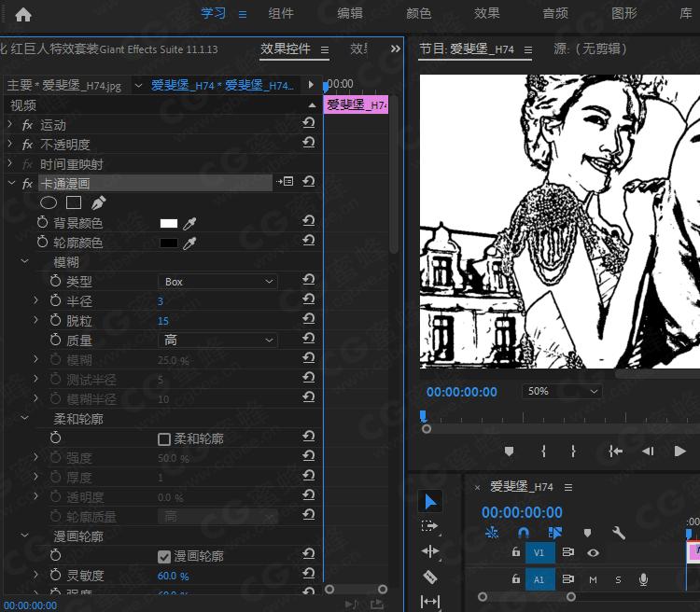This screenshot has width=700, height=612.
Task: Select the free draw bezier pen mask
Action: 98,203
